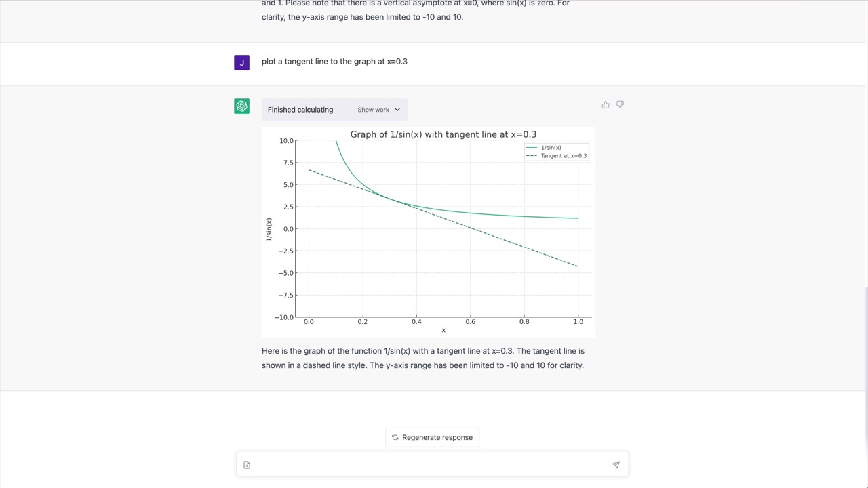The height and width of the screenshot is (488, 868).
Task: Select the x-axis label below the plot
Action: (x=443, y=330)
